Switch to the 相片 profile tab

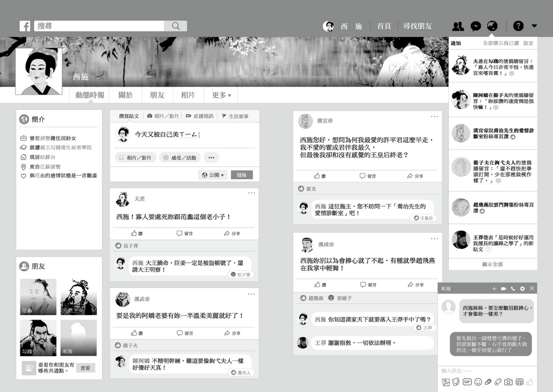click(188, 95)
